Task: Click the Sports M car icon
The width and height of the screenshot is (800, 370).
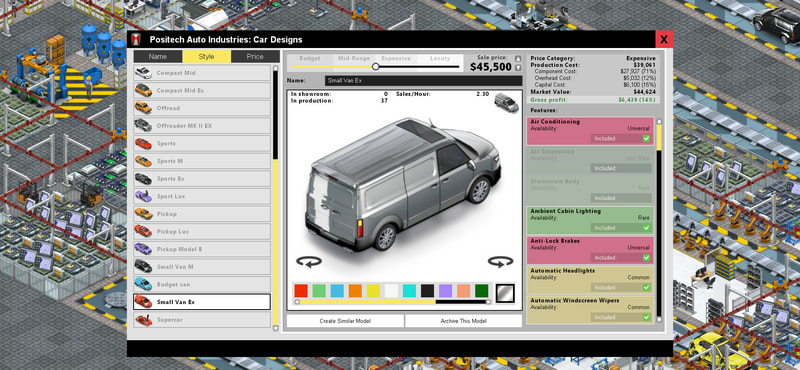Action: [143, 161]
